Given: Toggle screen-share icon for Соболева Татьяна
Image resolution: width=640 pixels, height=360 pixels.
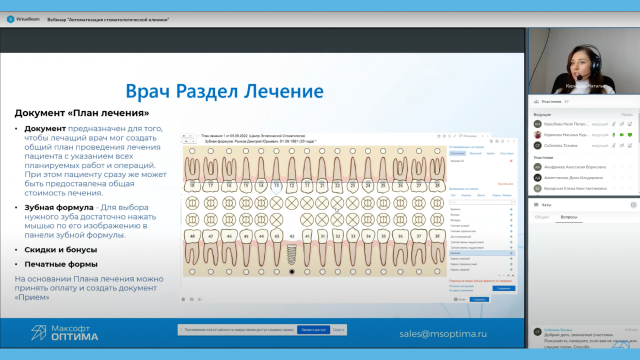Looking at the screenshot, I should pyautogui.click(x=630, y=146).
